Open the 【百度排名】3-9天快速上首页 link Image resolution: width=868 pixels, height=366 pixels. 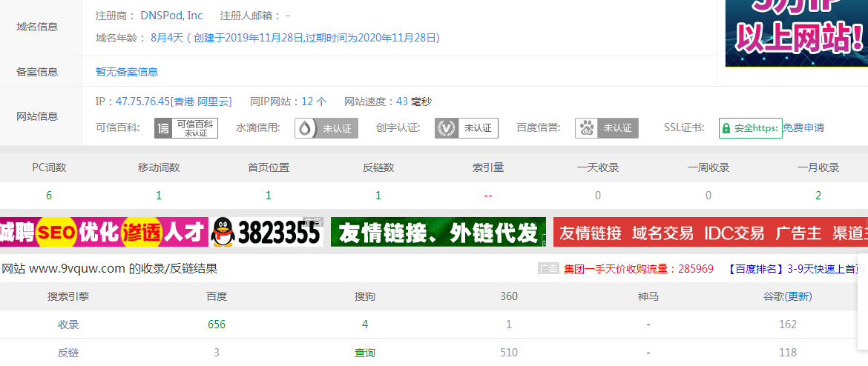[x=795, y=269]
